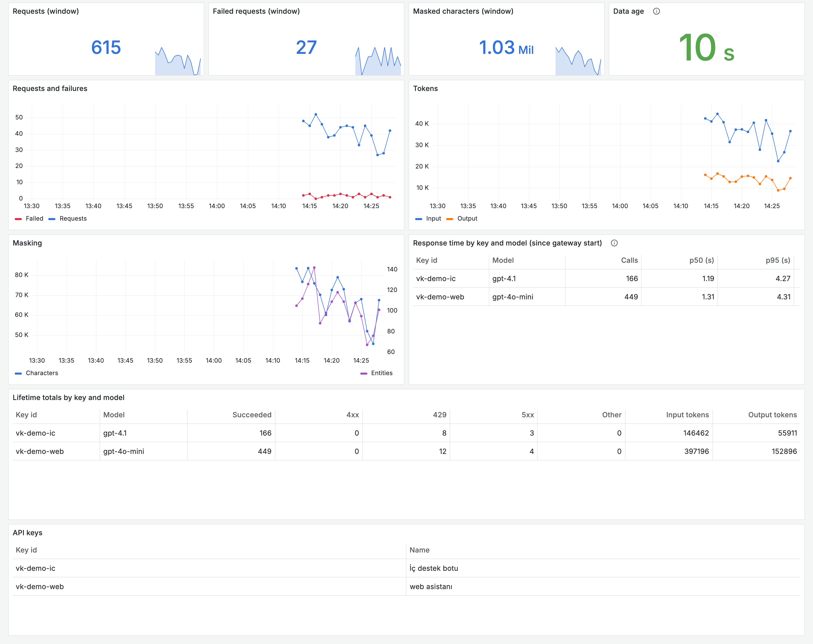
Task: Sort lifetime table by 429 column
Action: 440,415
